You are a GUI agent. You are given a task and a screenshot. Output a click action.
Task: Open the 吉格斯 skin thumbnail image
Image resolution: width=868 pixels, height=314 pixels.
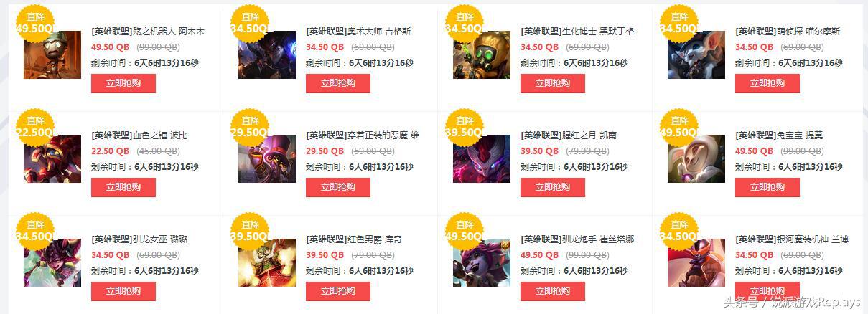(267, 54)
